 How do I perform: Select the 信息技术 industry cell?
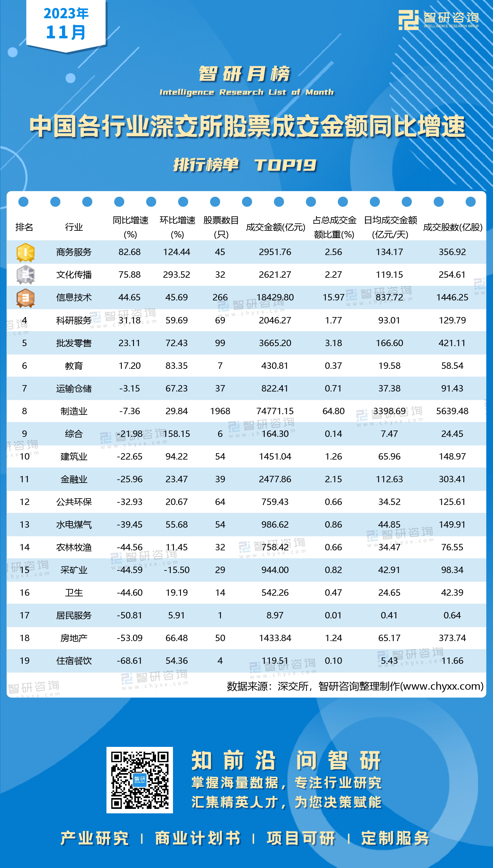74,298
